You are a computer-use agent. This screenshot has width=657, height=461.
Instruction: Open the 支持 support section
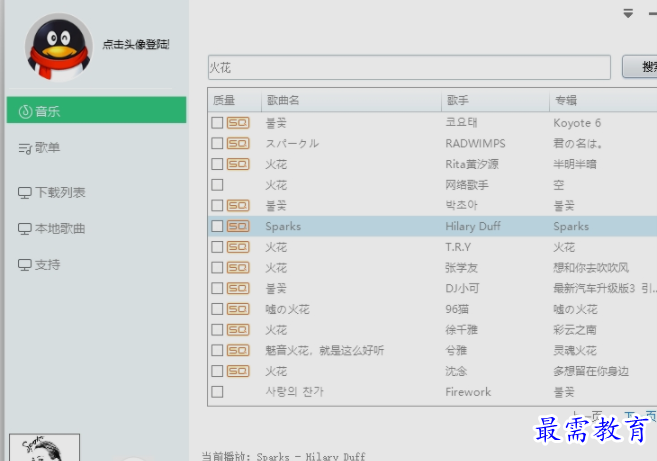click(x=39, y=264)
